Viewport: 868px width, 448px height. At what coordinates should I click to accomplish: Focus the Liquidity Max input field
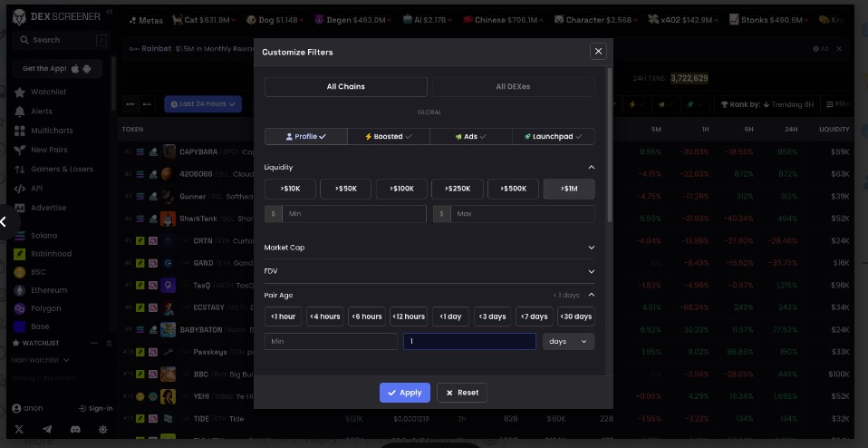[x=523, y=214]
